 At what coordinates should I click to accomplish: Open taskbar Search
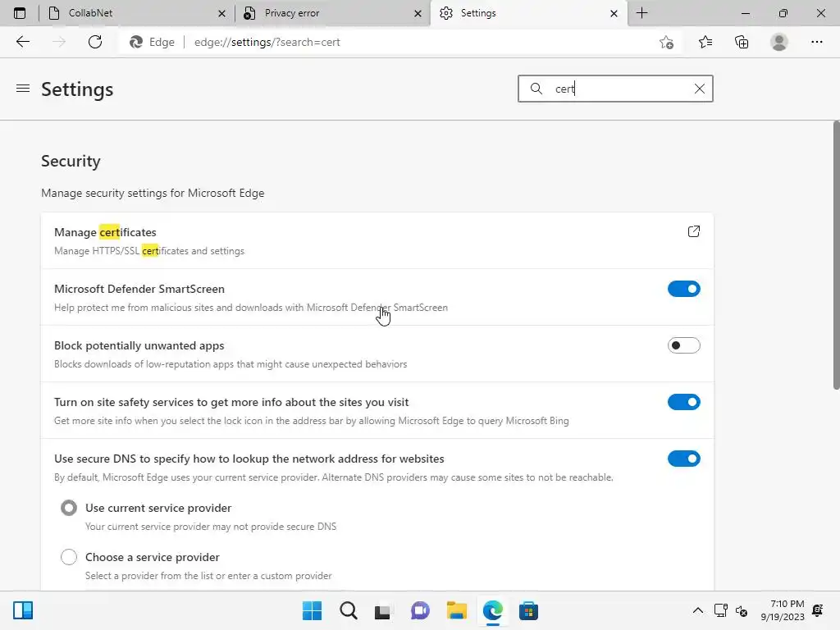click(x=348, y=610)
